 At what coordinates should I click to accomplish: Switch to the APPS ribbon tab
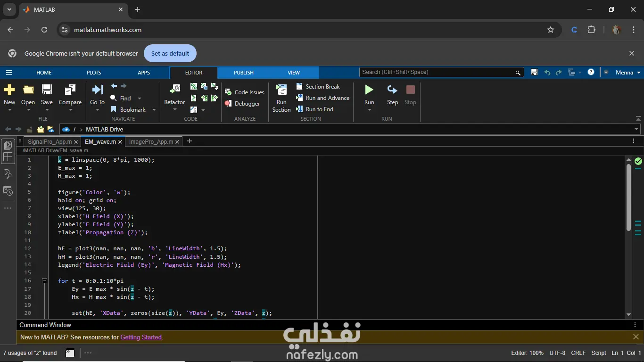[144, 73]
